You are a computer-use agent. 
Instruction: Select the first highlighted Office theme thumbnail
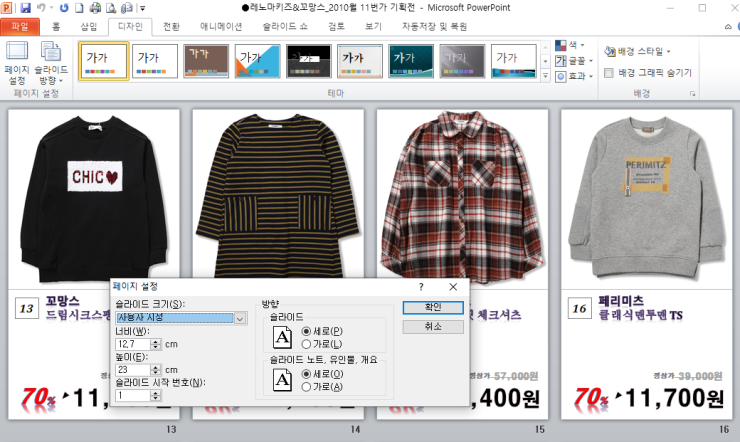pyautogui.click(x=104, y=61)
